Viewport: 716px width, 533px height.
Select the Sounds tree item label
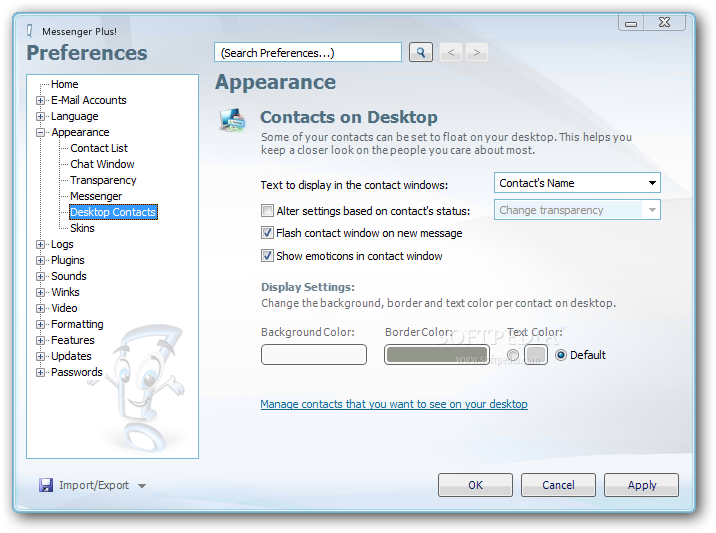69,276
